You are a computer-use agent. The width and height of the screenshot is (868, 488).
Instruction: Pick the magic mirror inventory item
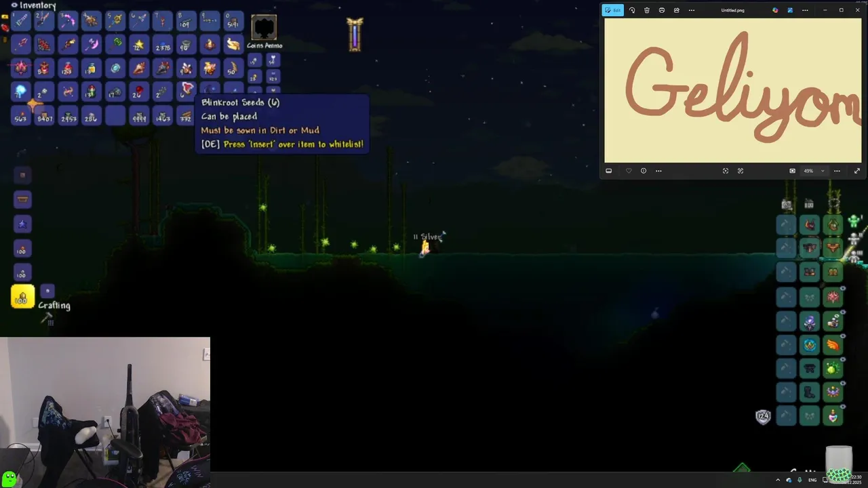coord(115,68)
